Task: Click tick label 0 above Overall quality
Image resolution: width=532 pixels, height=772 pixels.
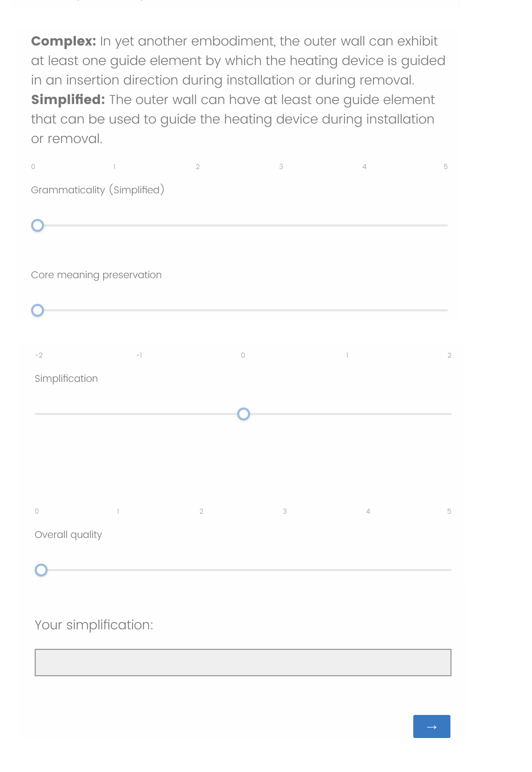Action: point(37,511)
